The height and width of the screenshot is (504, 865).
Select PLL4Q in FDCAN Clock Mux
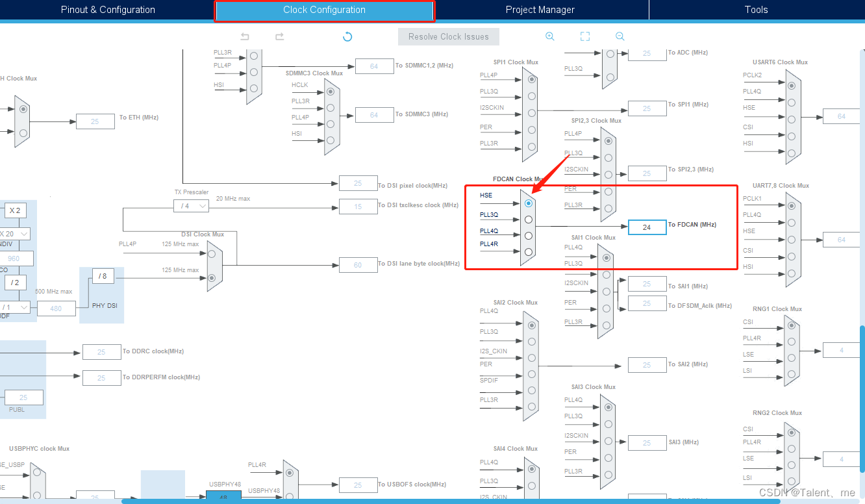pos(529,236)
